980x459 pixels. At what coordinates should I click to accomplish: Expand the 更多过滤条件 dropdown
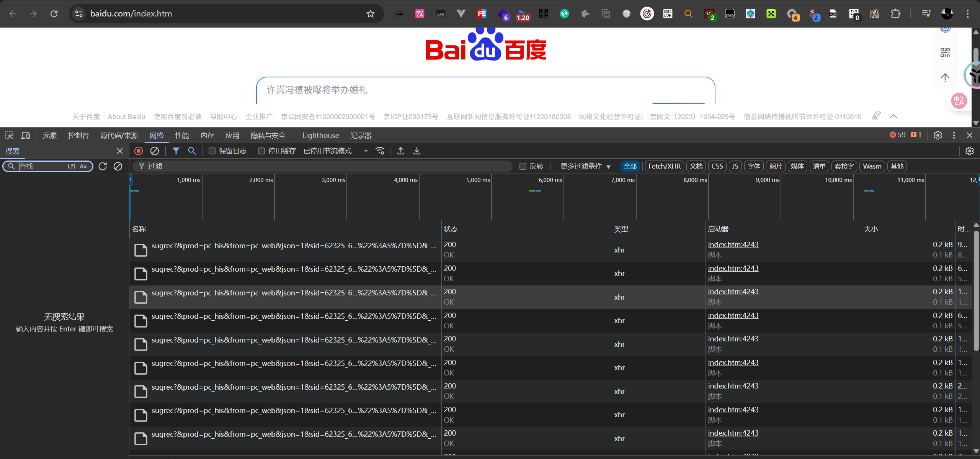585,166
